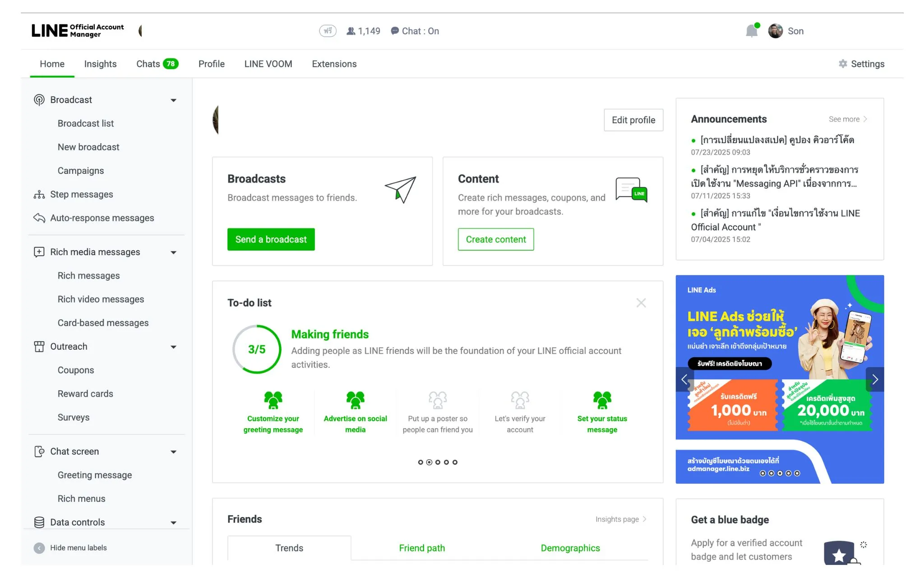The image size is (924, 578).
Task: Click the LINE Official Account Manager logo
Action: 78,31
